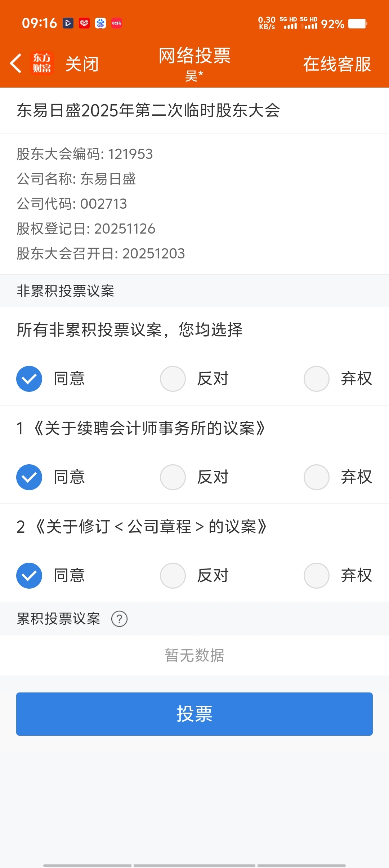
Task: Tap the 小红书 notification icon
Action: point(117,23)
